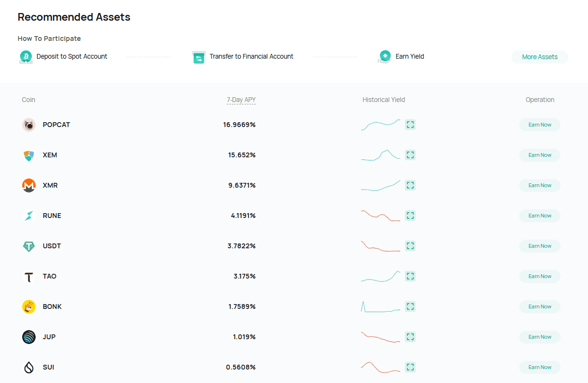This screenshot has height=383, width=588.
Task: View XEM yield sparkline
Action: [380, 155]
